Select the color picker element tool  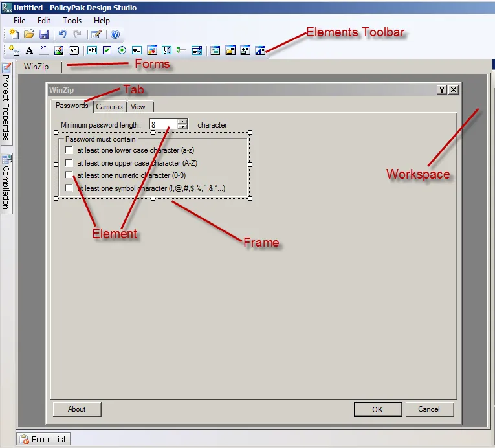[152, 50]
